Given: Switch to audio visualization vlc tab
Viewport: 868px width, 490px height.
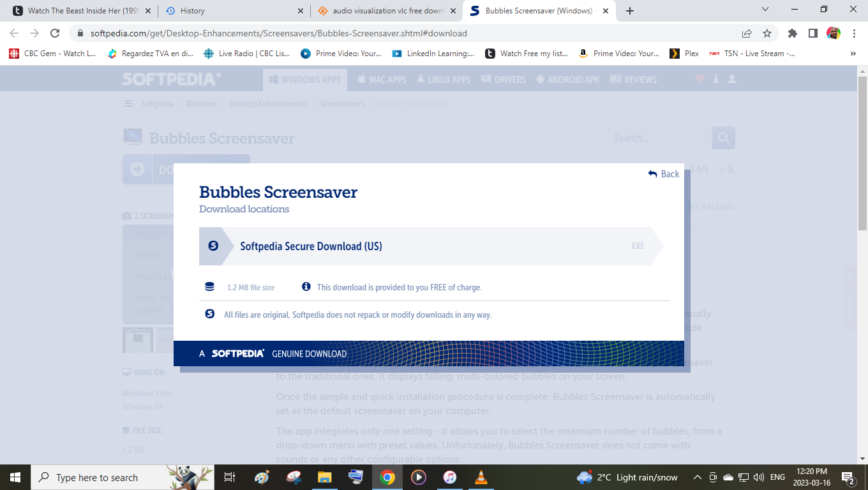Looking at the screenshot, I should (x=387, y=11).
